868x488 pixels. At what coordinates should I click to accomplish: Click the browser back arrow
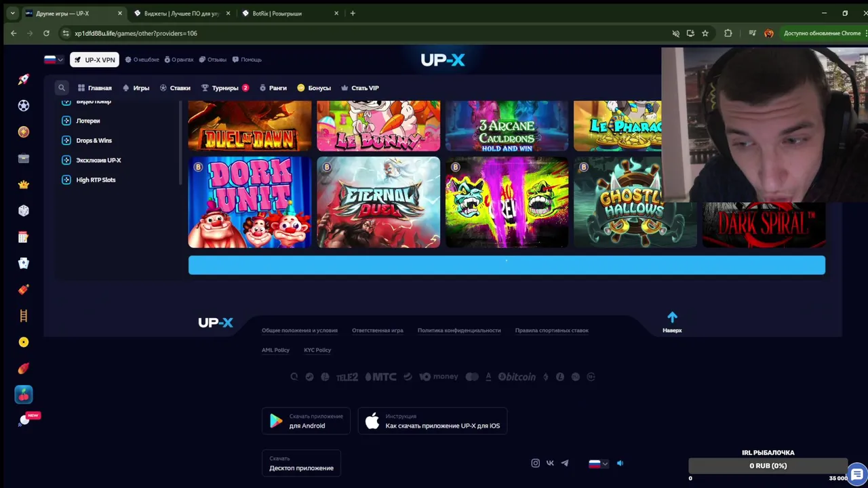pyautogui.click(x=14, y=33)
